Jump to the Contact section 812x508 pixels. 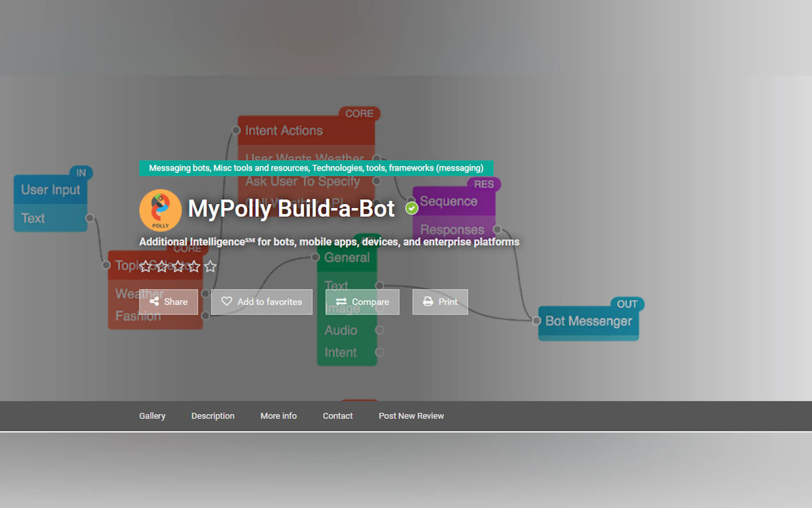point(337,416)
